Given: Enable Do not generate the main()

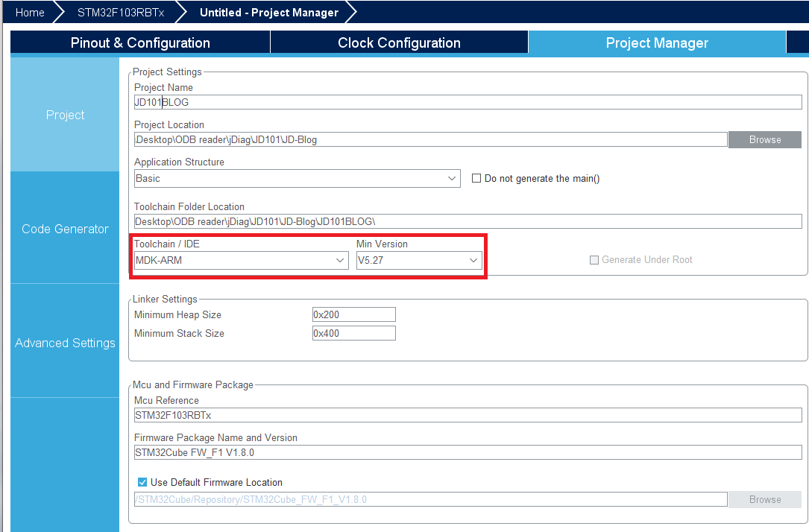Looking at the screenshot, I should (476, 179).
